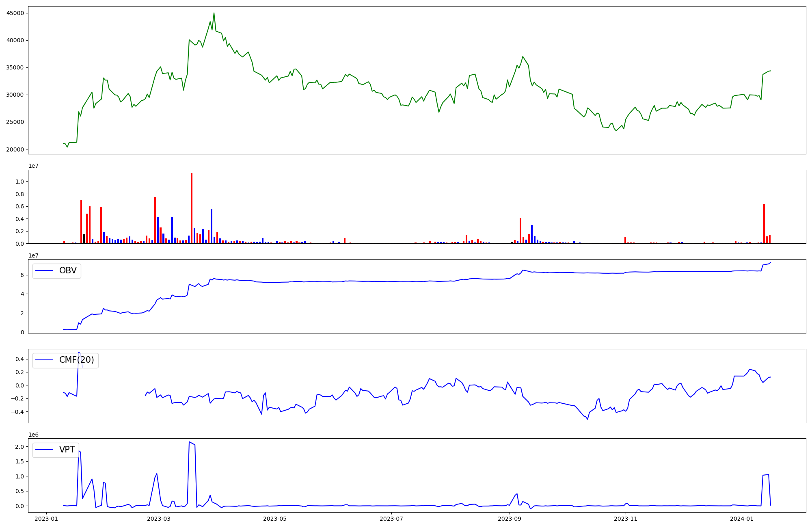Click the tallest red volume bar

point(192,208)
